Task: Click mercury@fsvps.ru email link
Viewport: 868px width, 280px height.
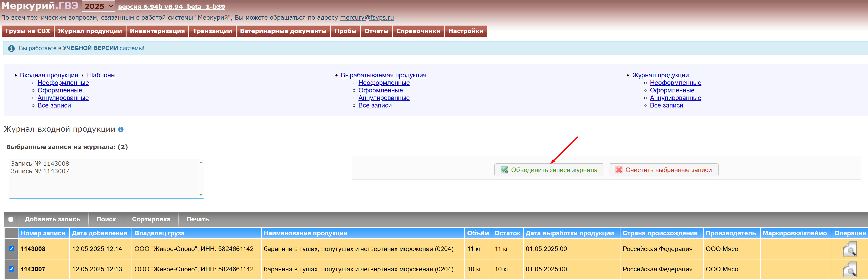Action: pos(367,18)
